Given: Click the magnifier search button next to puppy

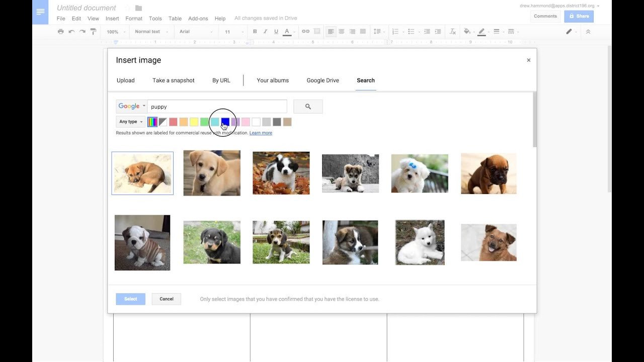Looking at the screenshot, I should tap(308, 107).
